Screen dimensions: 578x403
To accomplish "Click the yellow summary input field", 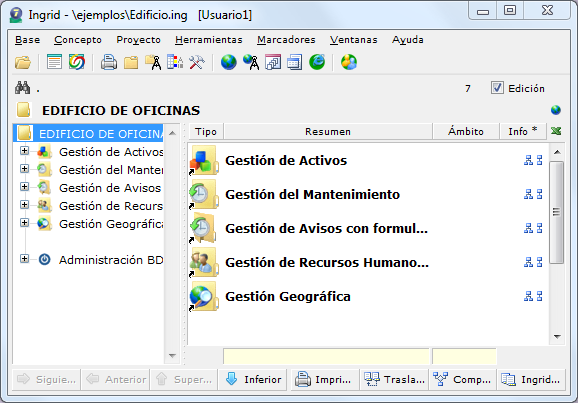I will [x=326, y=356].
